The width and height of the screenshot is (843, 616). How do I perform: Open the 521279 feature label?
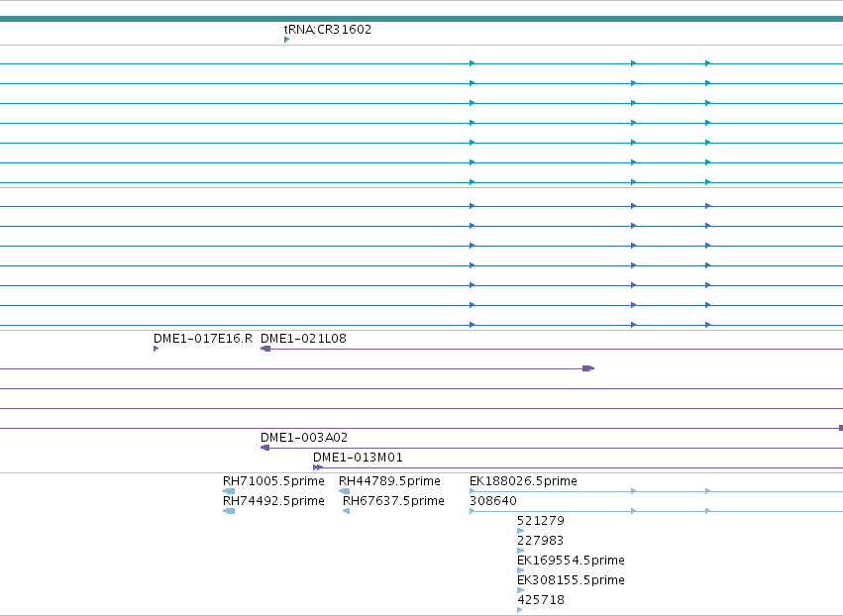(540, 520)
